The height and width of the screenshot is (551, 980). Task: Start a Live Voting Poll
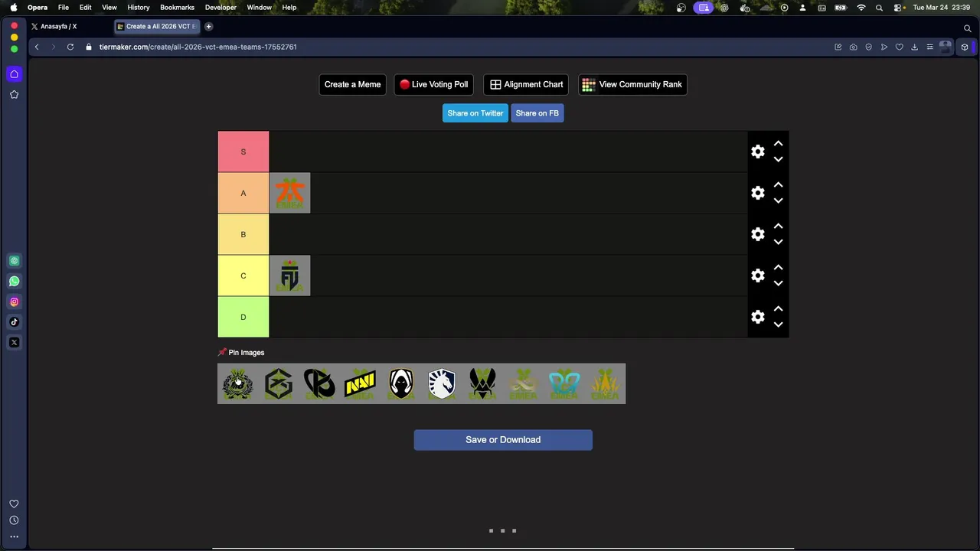click(x=433, y=84)
